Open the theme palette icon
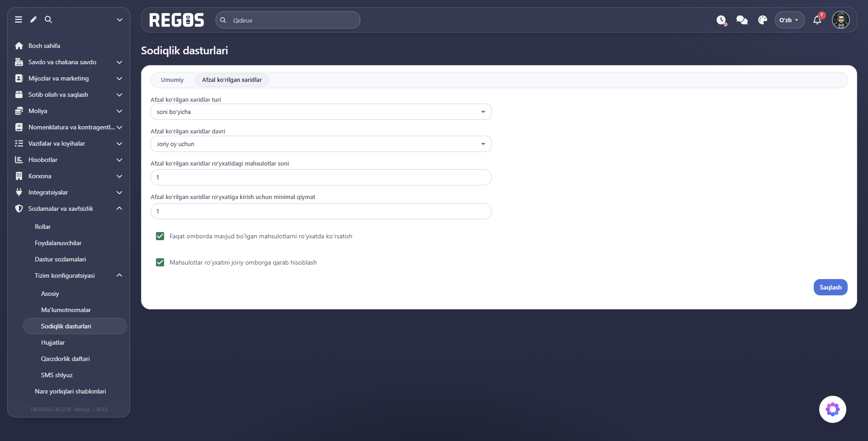 coord(763,20)
